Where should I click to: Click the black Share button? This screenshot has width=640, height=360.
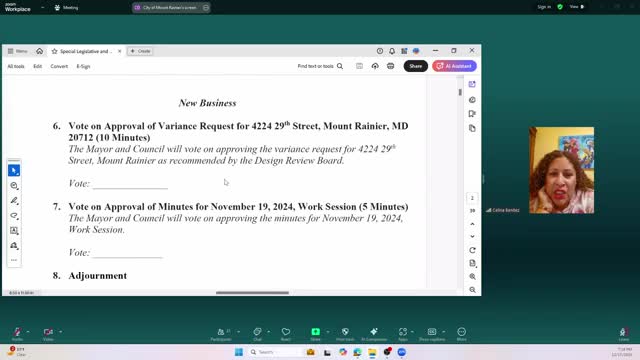[x=416, y=66]
